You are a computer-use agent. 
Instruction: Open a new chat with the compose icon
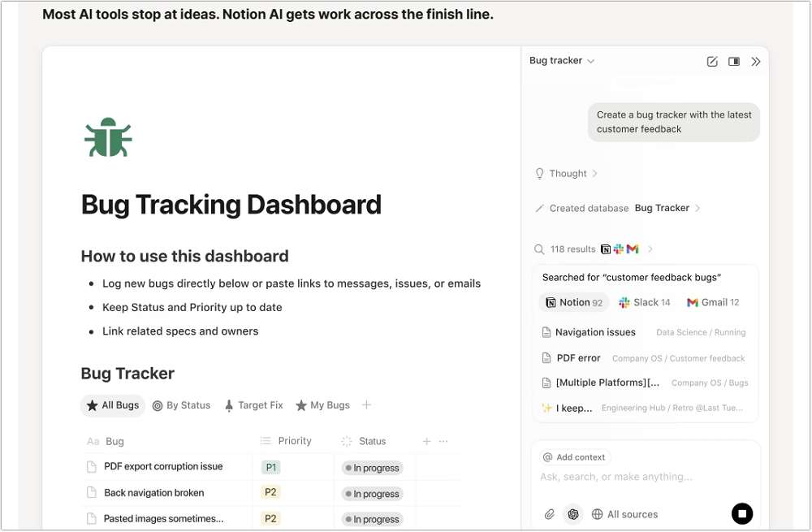(x=712, y=61)
